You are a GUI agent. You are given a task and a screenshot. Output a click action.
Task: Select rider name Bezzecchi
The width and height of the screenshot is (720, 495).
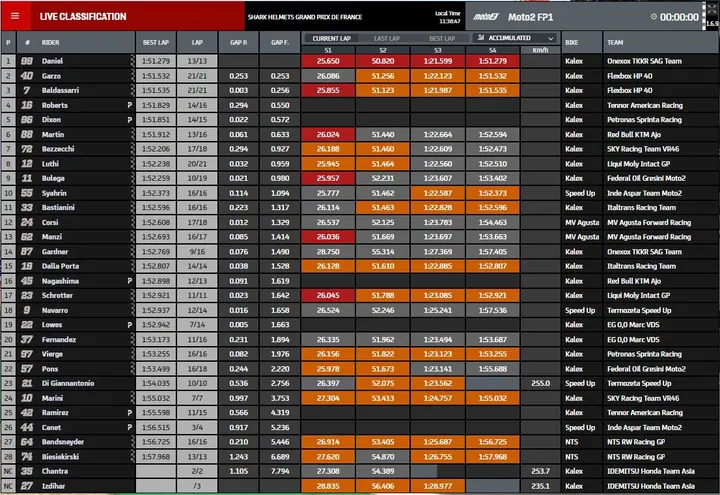coord(58,149)
